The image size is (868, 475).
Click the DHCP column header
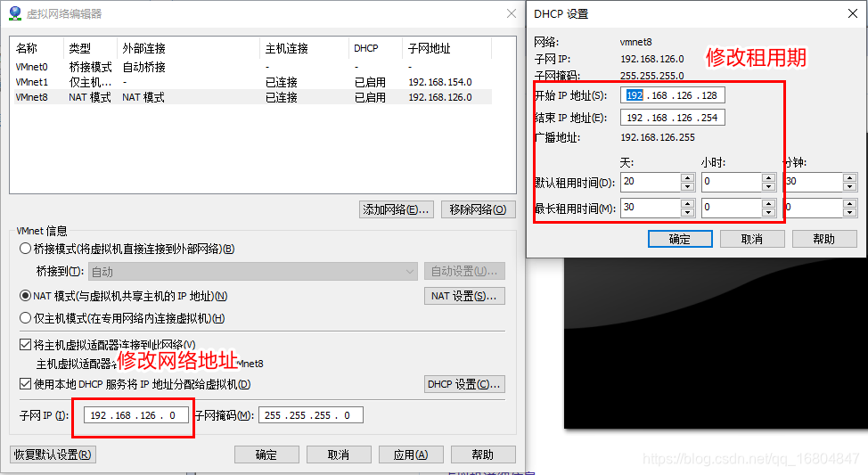pyautogui.click(x=375, y=48)
